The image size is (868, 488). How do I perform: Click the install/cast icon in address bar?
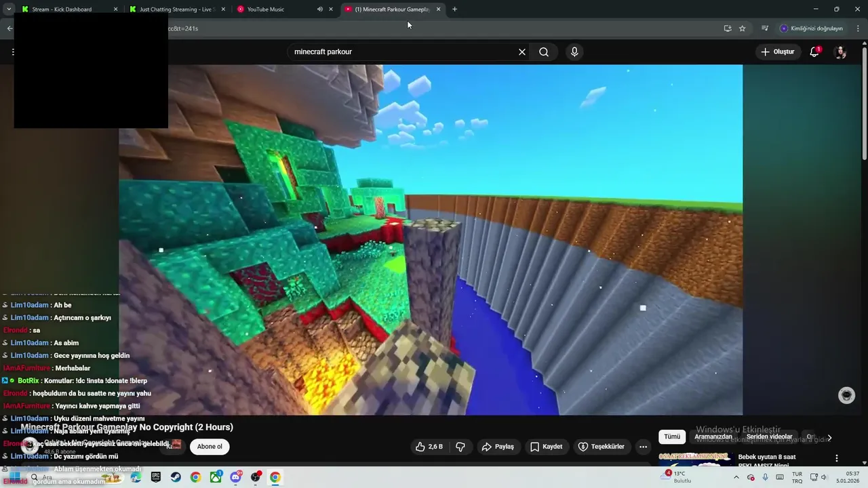(728, 28)
